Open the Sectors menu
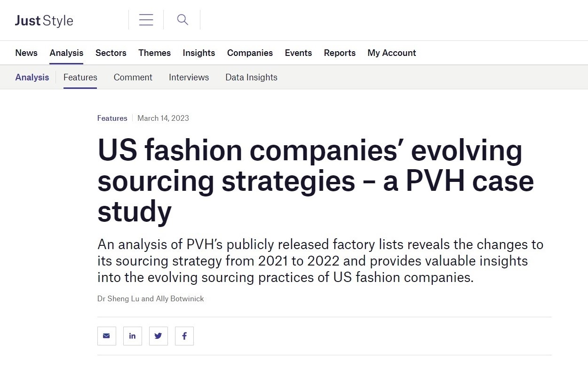588x368 pixels. click(111, 53)
